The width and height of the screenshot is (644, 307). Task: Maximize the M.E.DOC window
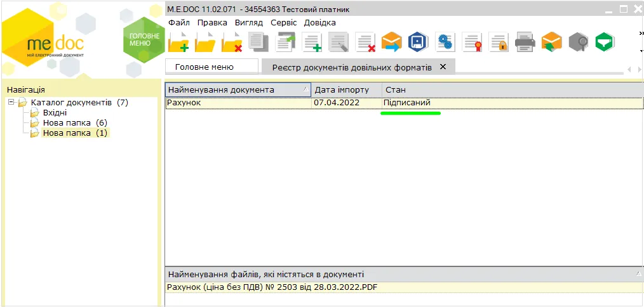(624, 9)
